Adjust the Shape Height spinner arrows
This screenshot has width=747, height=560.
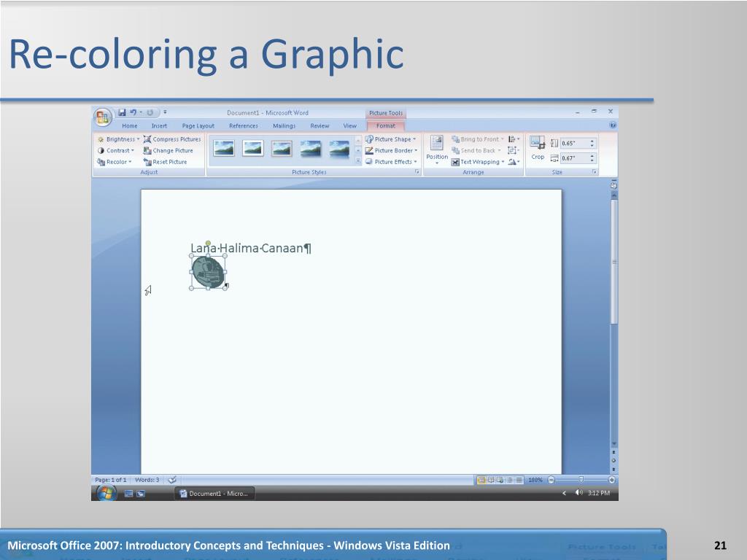point(592,144)
